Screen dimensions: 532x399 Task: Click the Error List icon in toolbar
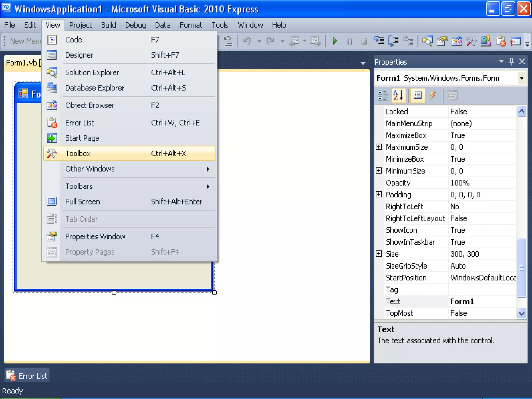pos(501,41)
